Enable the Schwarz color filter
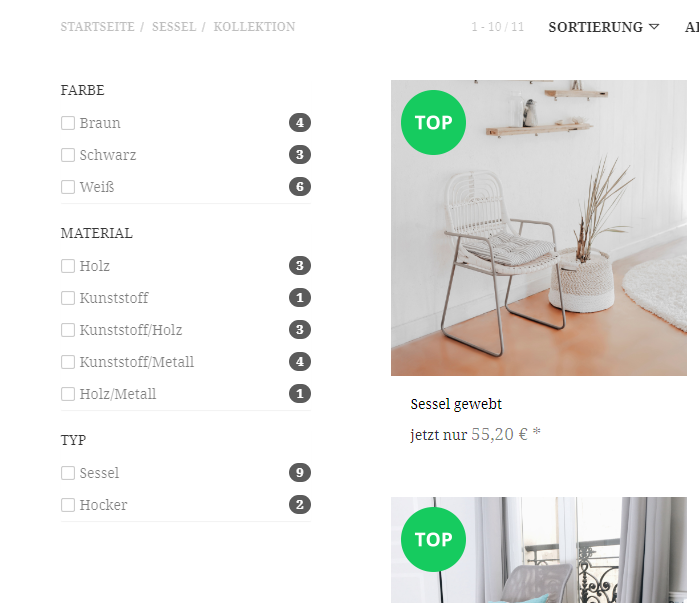Screen dimensions: 699x603 [68, 155]
